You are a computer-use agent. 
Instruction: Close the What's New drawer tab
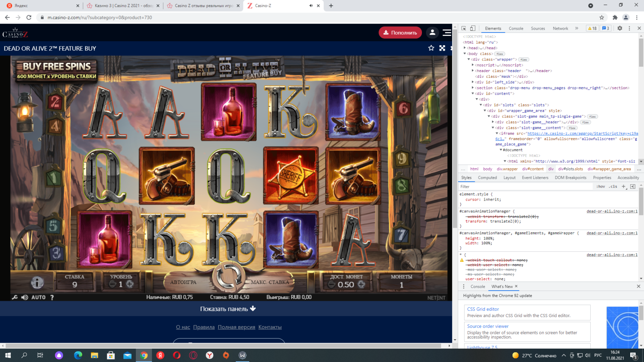coord(516,286)
